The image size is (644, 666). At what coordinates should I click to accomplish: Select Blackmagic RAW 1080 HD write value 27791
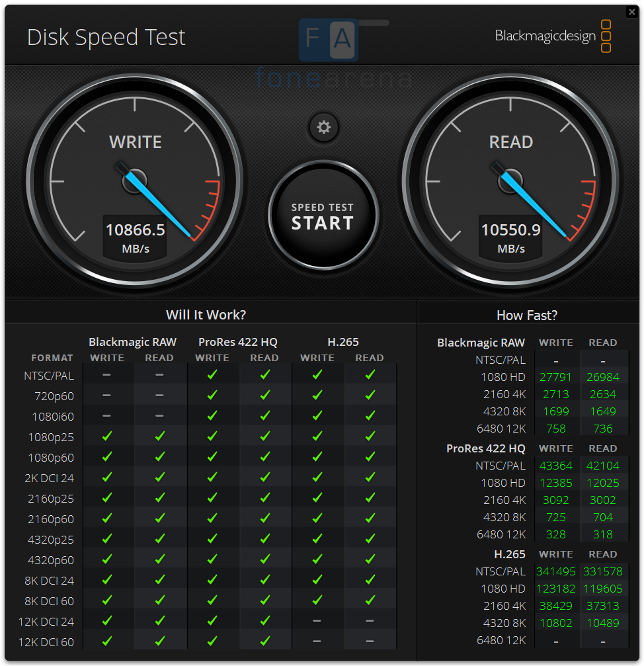pyautogui.click(x=555, y=377)
